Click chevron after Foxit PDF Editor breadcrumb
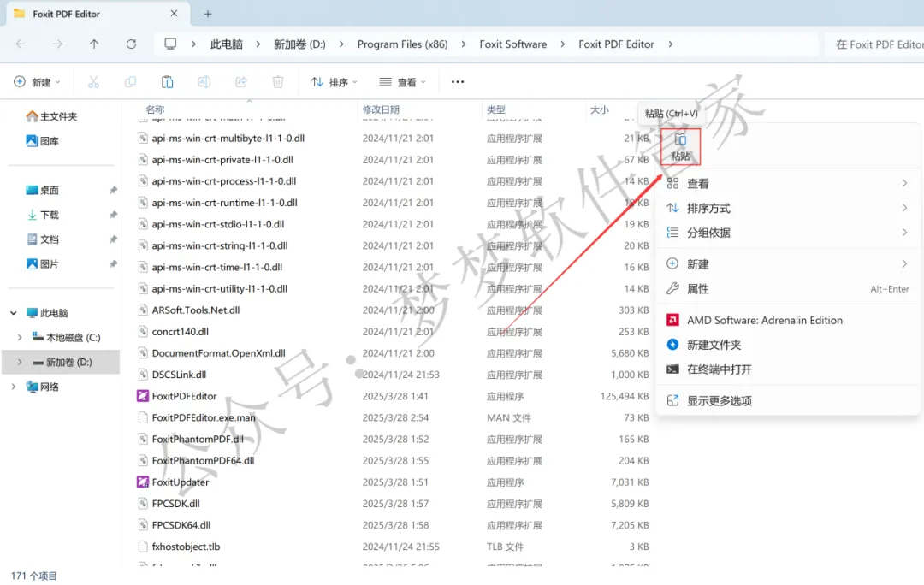 pyautogui.click(x=671, y=44)
